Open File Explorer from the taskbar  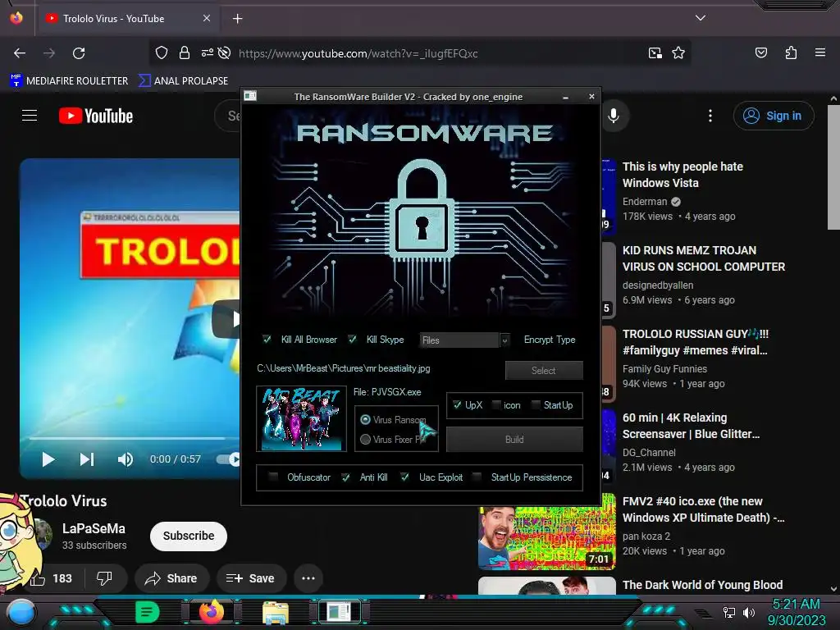point(276,612)
